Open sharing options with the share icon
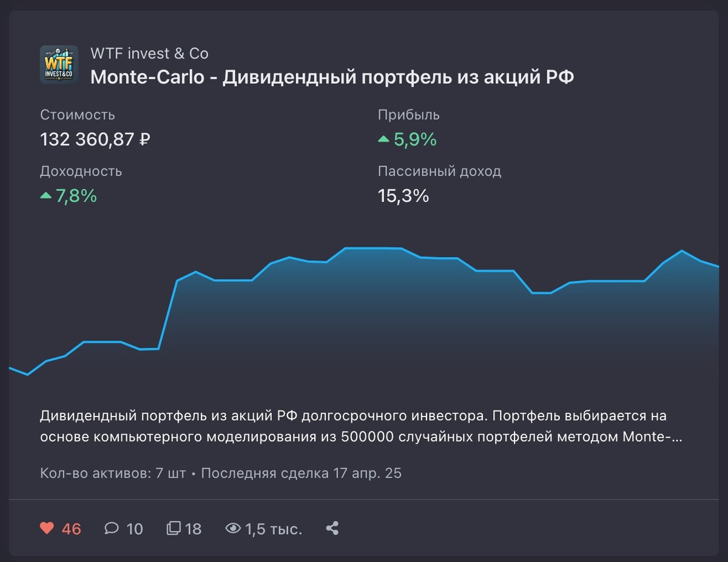This screenshot has width=728, height=562. [332, 528]
